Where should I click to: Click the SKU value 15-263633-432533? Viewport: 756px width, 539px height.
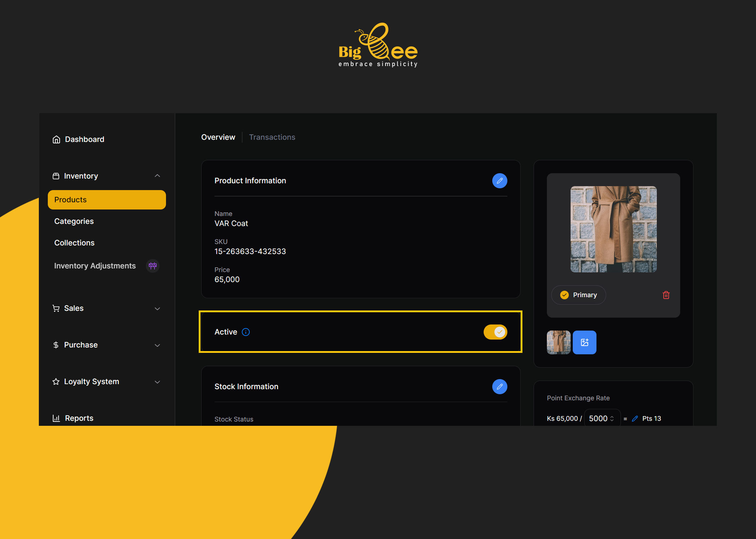[x=250, y=252]
